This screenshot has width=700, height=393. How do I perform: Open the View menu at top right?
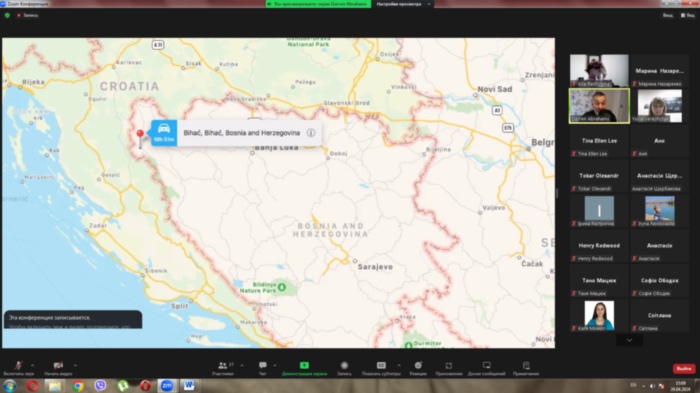688,15
